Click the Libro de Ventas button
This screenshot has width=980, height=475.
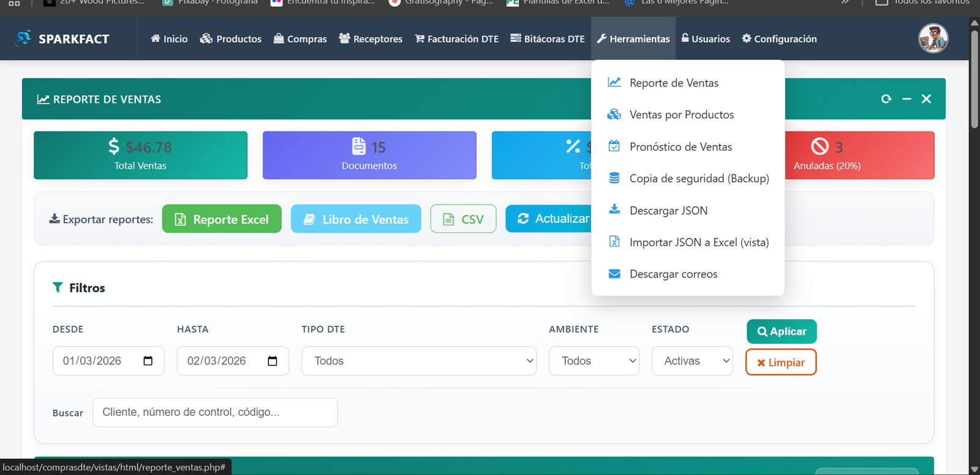(x=356, y=219)
